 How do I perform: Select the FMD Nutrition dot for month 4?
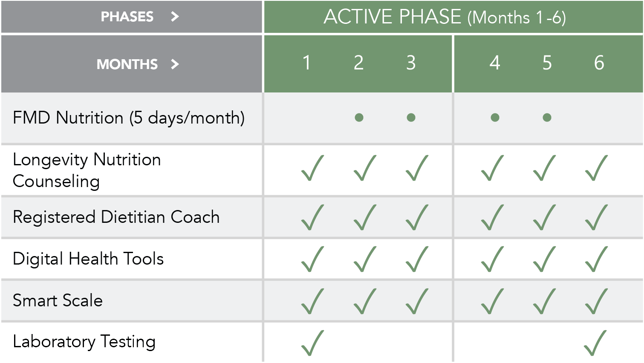click(x=495, y=118)
